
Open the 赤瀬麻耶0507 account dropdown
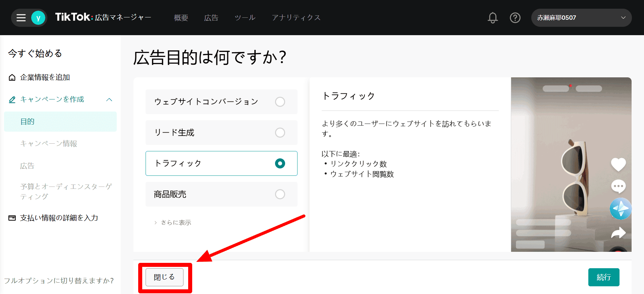coord(581,18)
